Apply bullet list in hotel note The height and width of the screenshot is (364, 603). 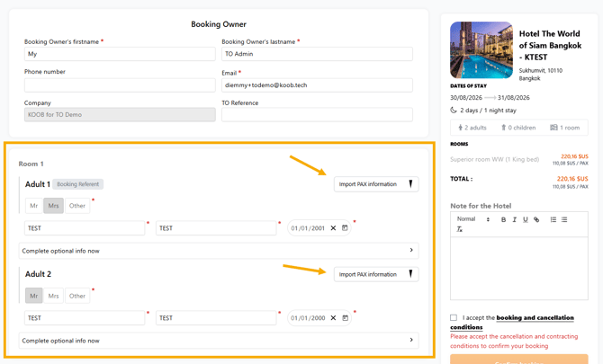(x=564, y=219)
